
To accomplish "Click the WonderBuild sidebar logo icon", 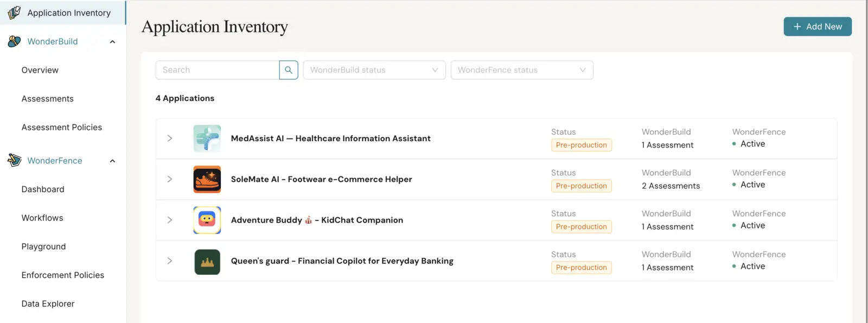I will 14,41.
